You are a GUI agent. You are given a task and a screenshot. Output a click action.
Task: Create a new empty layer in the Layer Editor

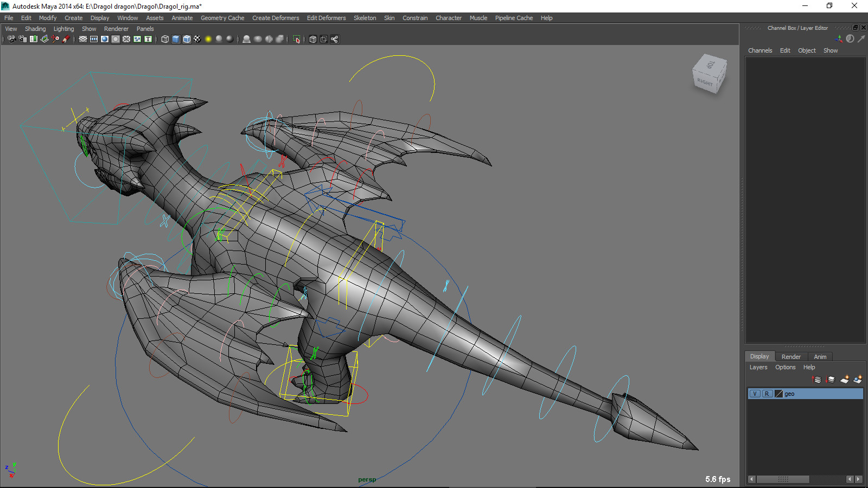845,380
